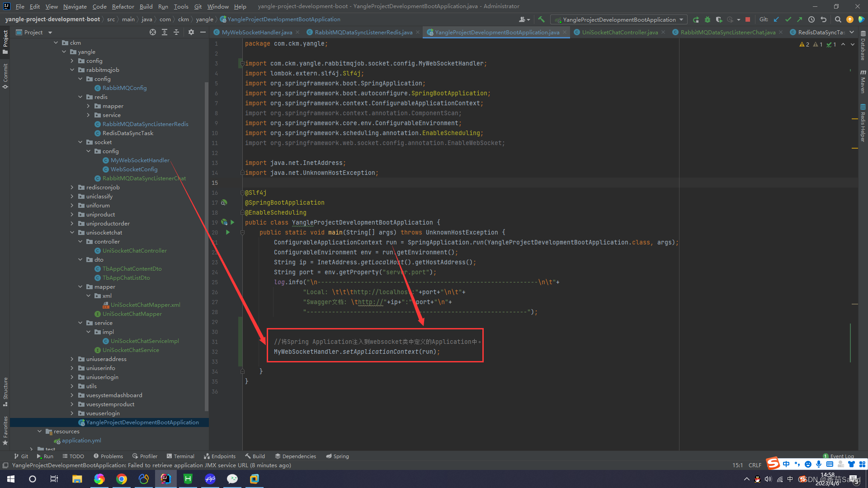Viewport: 868px width, 488px height.
Task: Click the run gutter icon on line 20
Action: point(228,232)
